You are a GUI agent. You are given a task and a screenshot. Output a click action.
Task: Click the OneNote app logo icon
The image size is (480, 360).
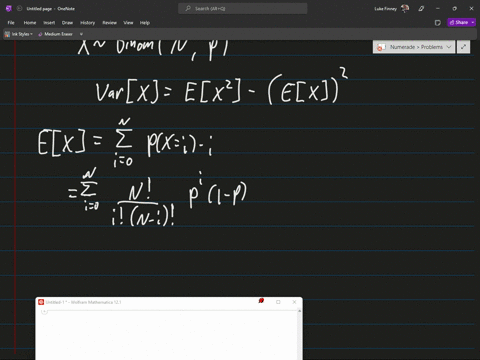pos(9,9)
